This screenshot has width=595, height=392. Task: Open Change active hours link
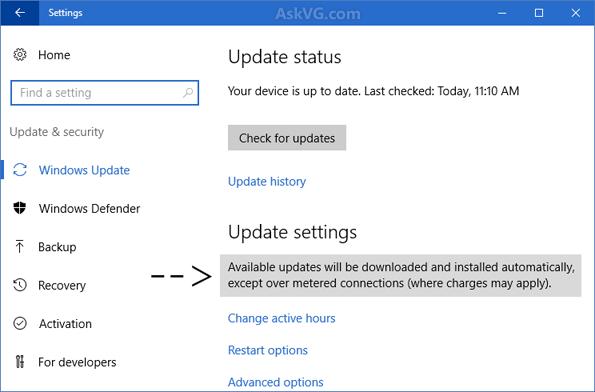coord(282,318)
